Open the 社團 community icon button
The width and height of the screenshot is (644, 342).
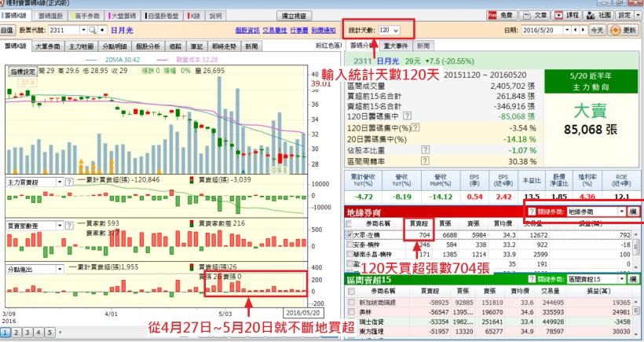tap(598, 15)
